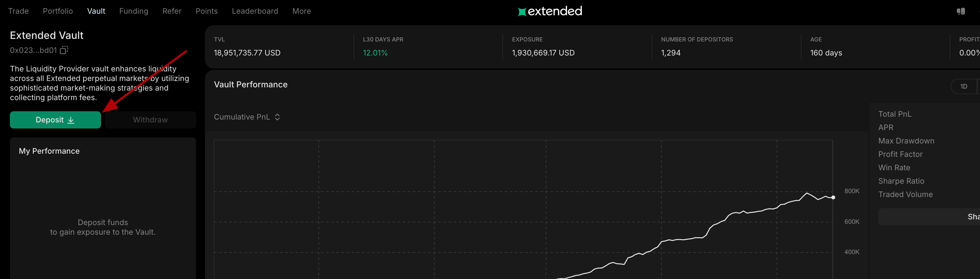980x279 pixels.
Task: Click the extended logo
Action: [550, 11]
